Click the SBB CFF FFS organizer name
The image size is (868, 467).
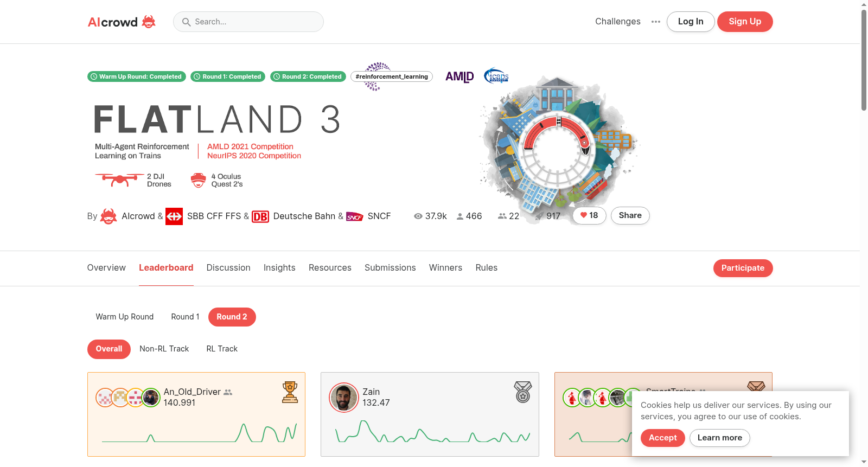(214, 216)
